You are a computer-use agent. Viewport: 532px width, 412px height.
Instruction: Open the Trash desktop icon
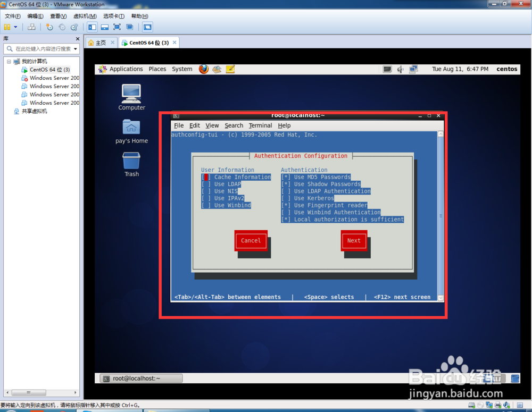pos(131,164)
